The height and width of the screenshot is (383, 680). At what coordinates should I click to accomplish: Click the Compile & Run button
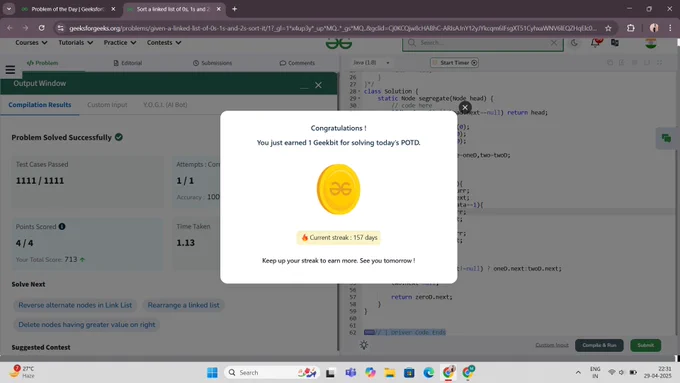tap(599, 345)
